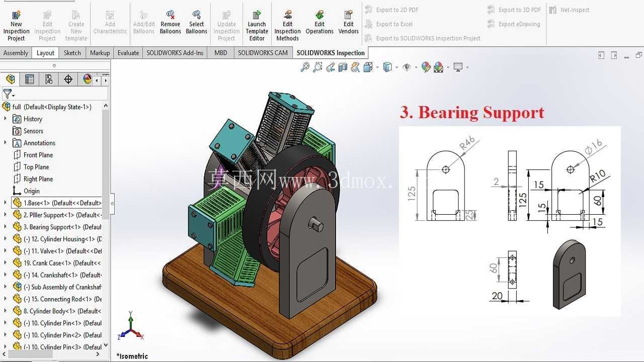644x362 pixels.
Task: Select 14. Crankshaft<1> component
Action: 57,275
